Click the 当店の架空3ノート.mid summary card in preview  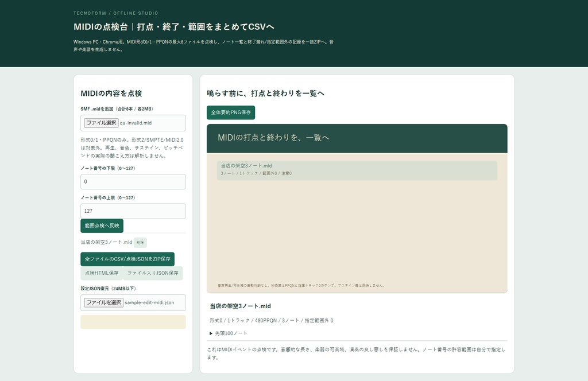pyautogui.click(x=357, y=170)
